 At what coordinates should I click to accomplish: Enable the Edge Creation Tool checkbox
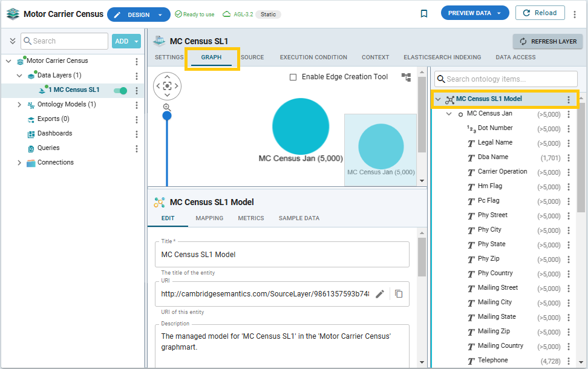click(293, 77)
